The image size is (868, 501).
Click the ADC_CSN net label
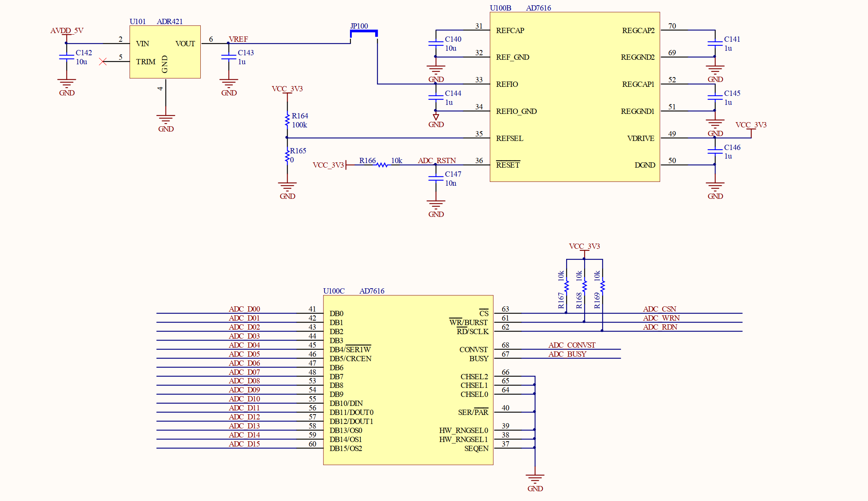coord(659,309)
